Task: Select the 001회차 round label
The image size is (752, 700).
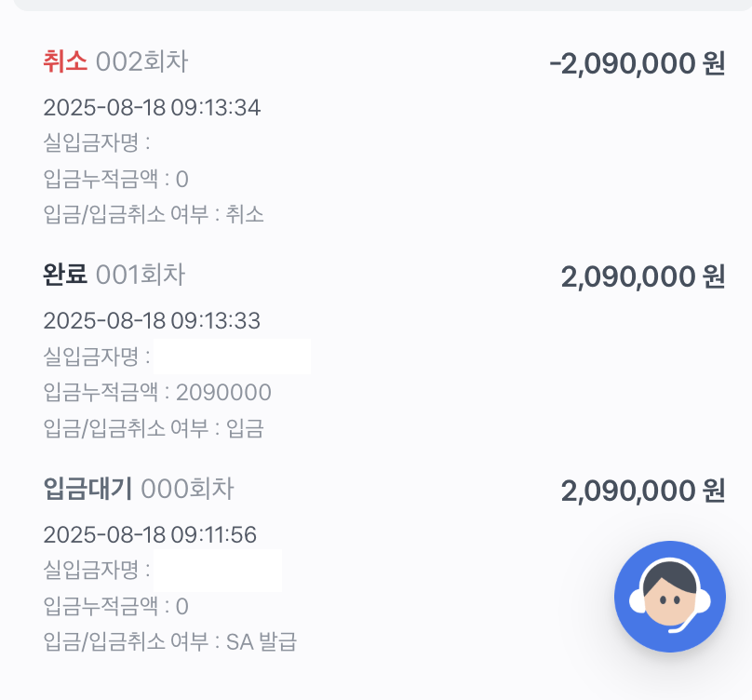Action: (141, 275)
